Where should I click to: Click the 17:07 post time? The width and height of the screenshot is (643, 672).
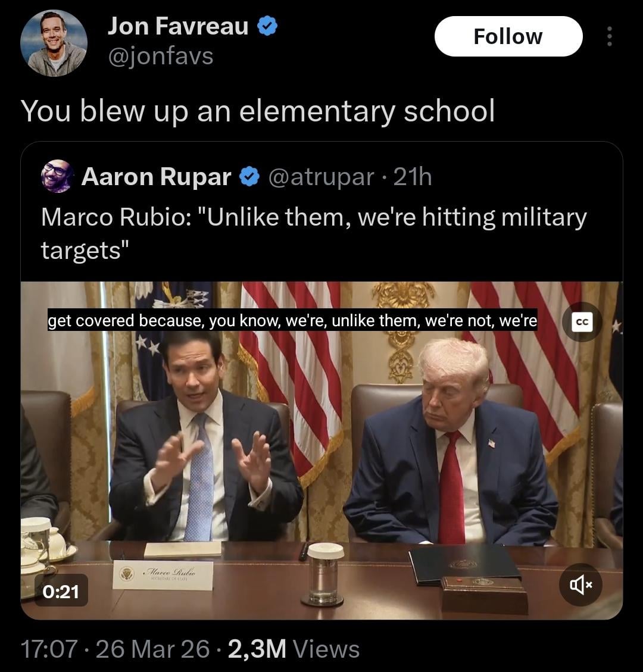pos(49,649)
